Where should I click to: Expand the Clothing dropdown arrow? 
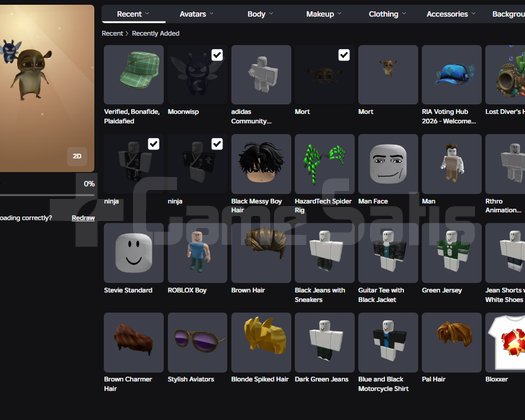(404, 14)
